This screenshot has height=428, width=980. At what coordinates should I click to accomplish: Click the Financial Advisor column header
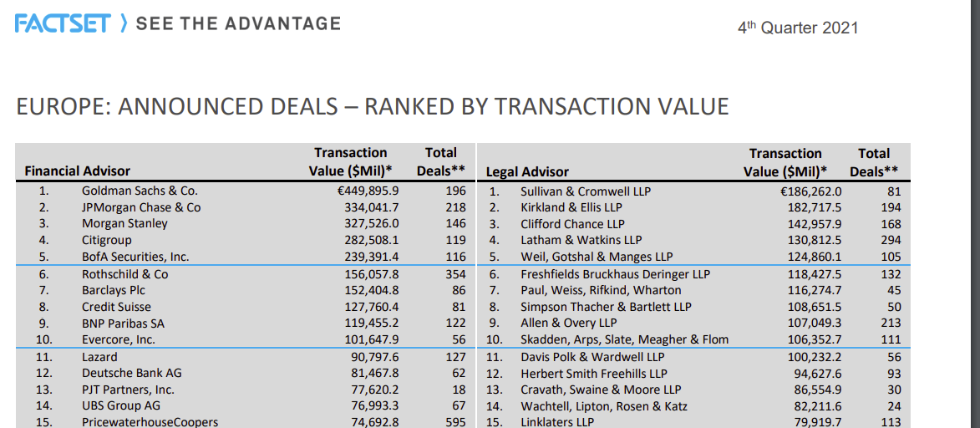click(x=78, y=171)
